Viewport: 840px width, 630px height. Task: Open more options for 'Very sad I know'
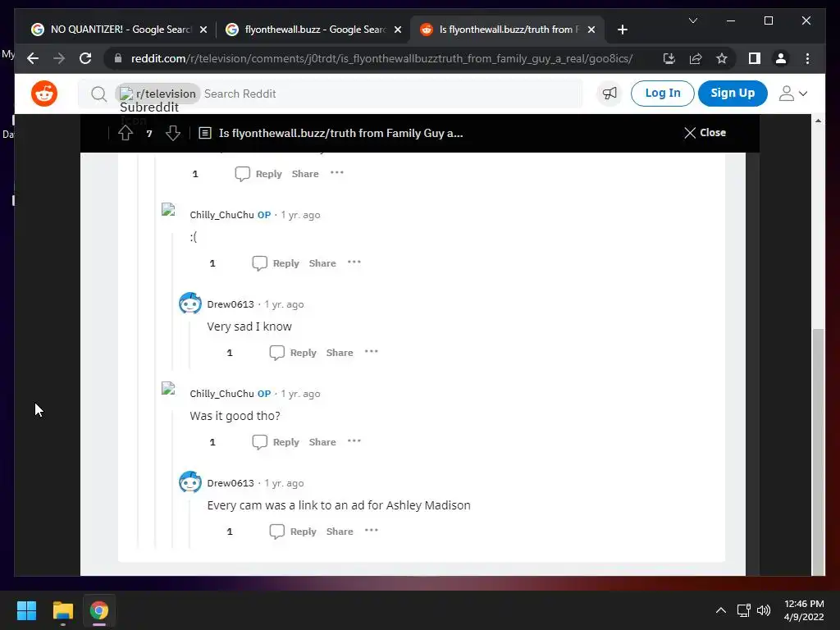tap(372, 352)
